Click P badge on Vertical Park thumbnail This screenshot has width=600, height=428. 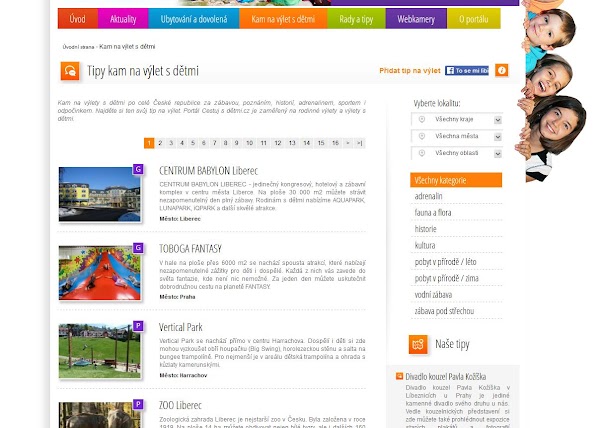point(138,326)
